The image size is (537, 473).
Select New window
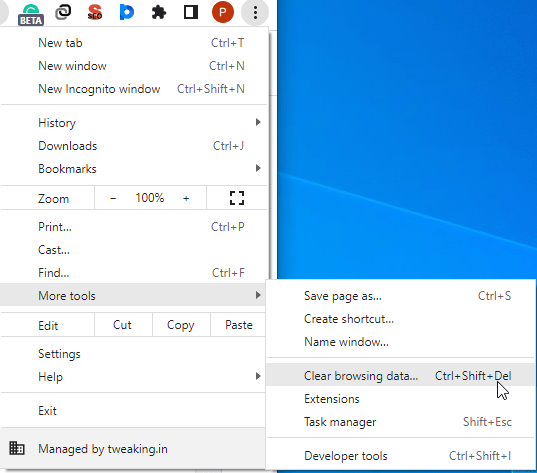point(134,66)
